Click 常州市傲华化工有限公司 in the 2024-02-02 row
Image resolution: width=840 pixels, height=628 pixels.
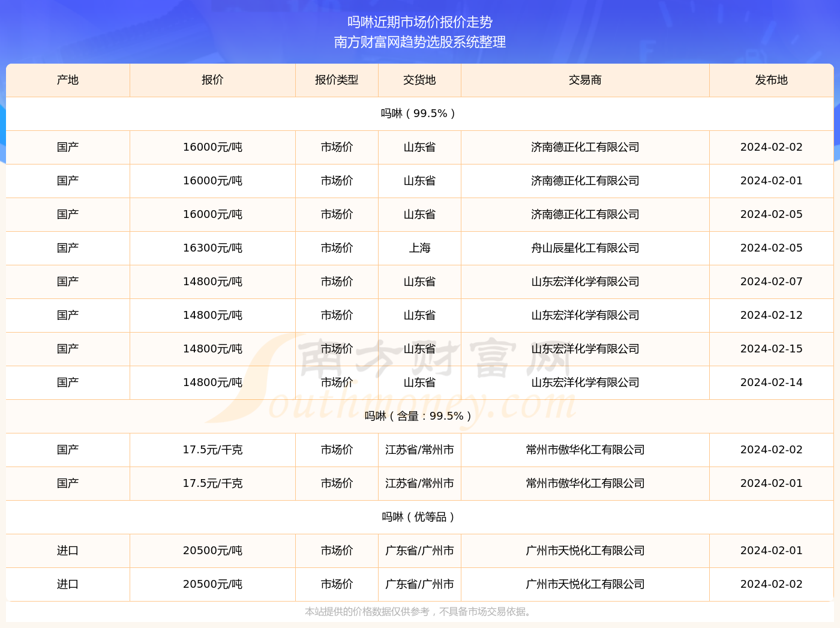pyautogui.click(x=585, y=450)
